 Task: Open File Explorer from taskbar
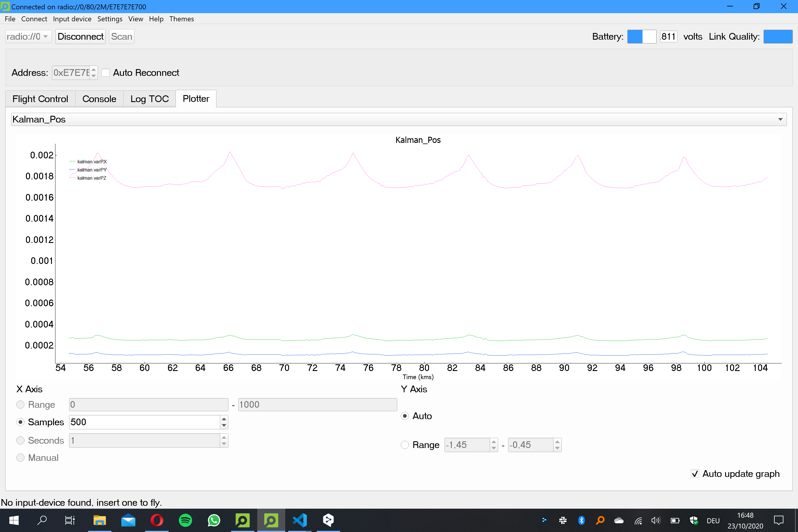100,520
